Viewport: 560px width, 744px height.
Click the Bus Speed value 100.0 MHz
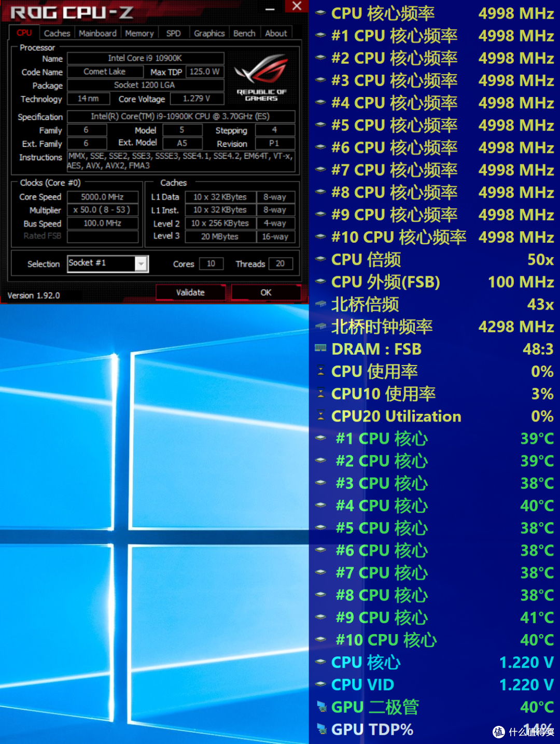(102, 223)
